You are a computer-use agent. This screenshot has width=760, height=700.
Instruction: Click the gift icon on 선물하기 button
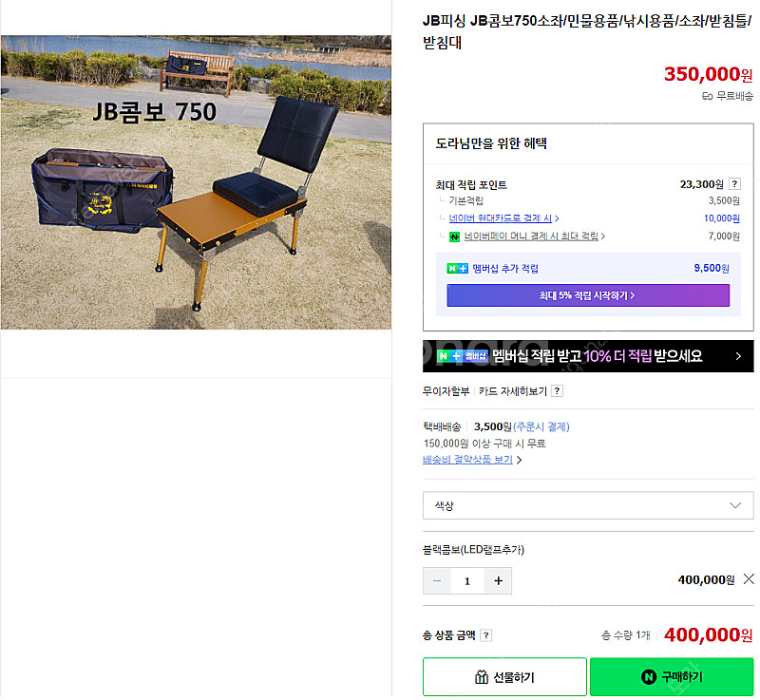[x=482, y=677]
